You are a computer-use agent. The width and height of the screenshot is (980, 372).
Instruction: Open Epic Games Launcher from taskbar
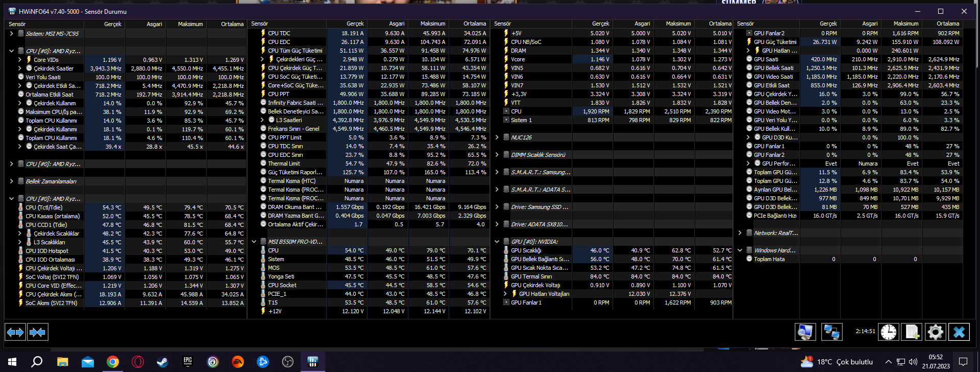click(188, 362)
